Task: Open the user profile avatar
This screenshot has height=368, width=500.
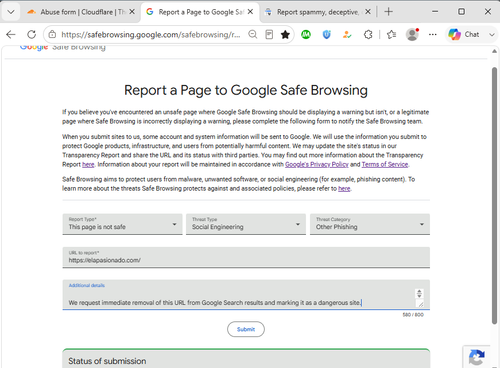Action: coord(412,34)
